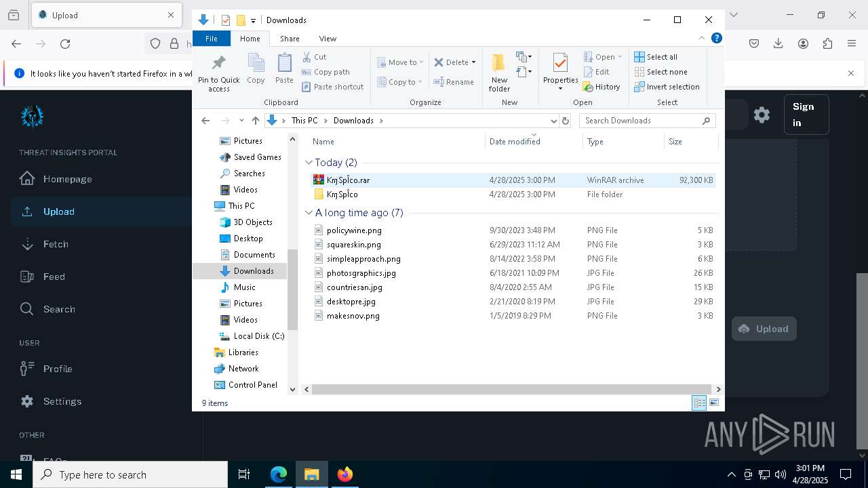Open History in ribbon

point(601,87)
